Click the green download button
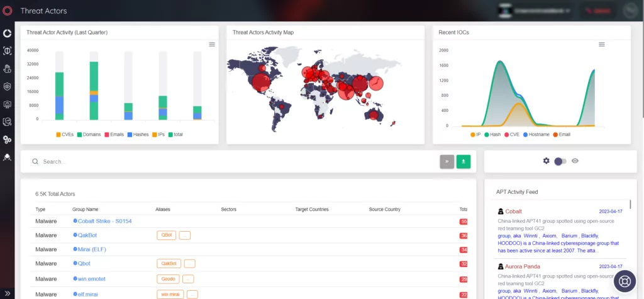This screenshot has height=299, width=644. 464,162
